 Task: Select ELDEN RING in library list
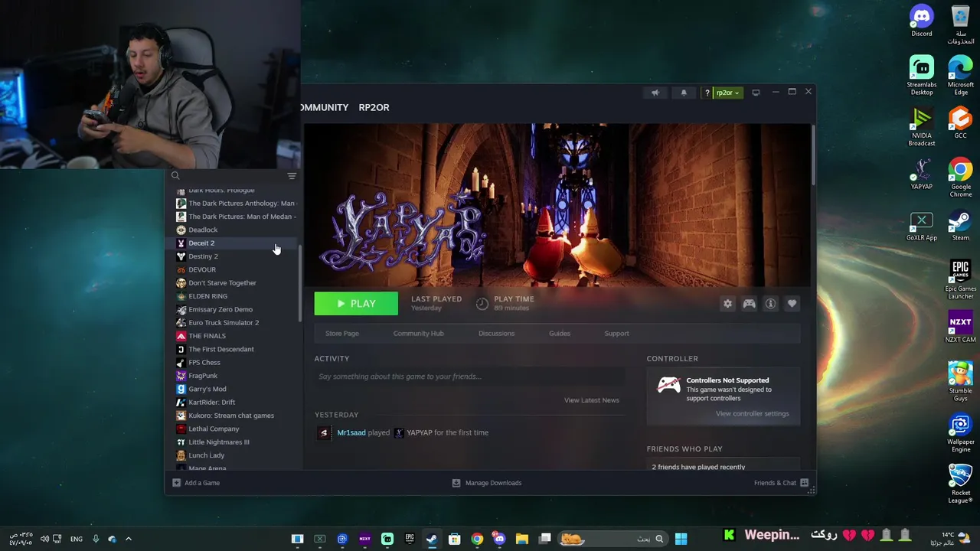click(x=233, y=296)
